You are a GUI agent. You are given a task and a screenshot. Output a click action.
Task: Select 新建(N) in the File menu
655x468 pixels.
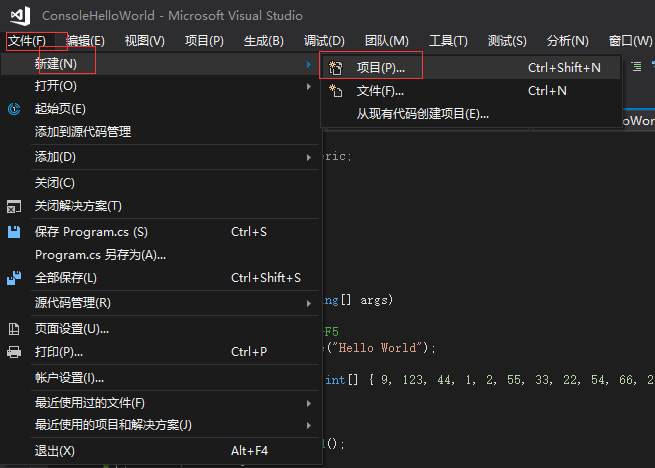point(161,64)
